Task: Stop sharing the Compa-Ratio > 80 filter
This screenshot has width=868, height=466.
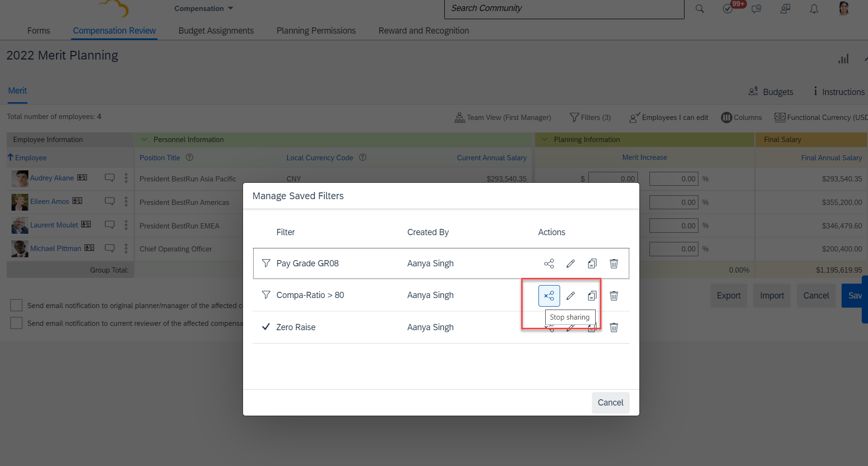Action: [x=549, y=296]
